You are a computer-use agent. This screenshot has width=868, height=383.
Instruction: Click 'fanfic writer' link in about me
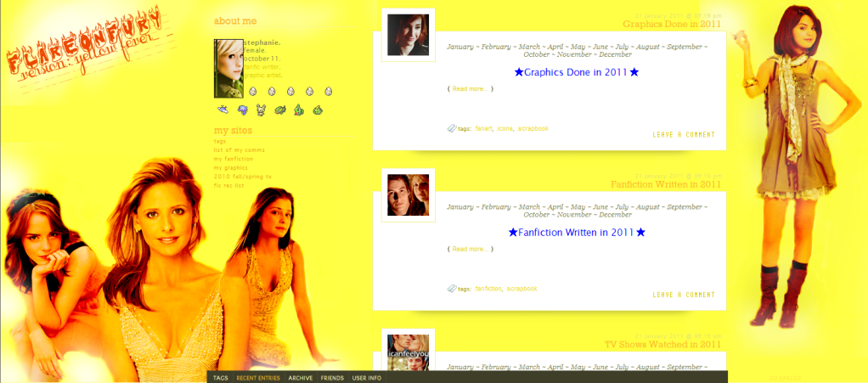pyautogui.click(x=262, y=67)
